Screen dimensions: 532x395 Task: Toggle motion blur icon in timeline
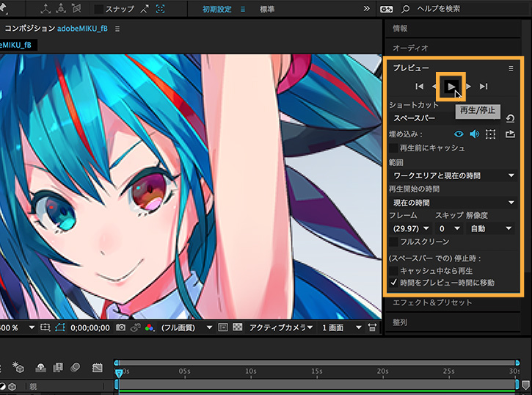point(76,368)
